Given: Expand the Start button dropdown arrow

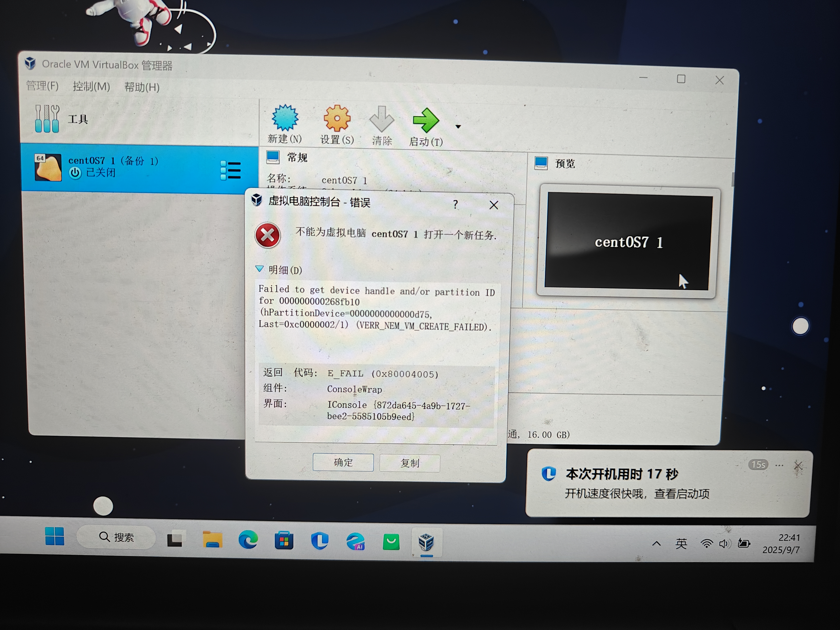Looking at the screenshot, I should (x=458, y=127).
